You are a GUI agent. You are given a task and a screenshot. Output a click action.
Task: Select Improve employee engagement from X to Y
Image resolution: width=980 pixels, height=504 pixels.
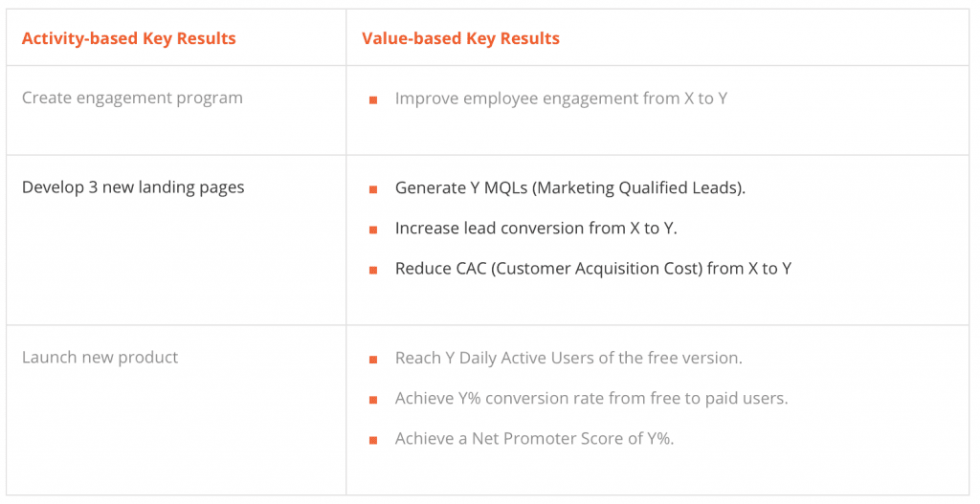pos(561,99)
